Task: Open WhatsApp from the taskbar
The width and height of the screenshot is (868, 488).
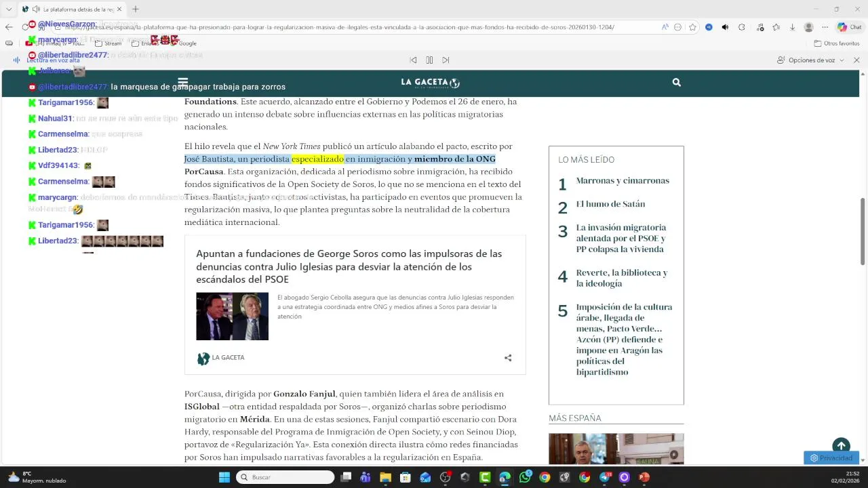Action: 525,477
